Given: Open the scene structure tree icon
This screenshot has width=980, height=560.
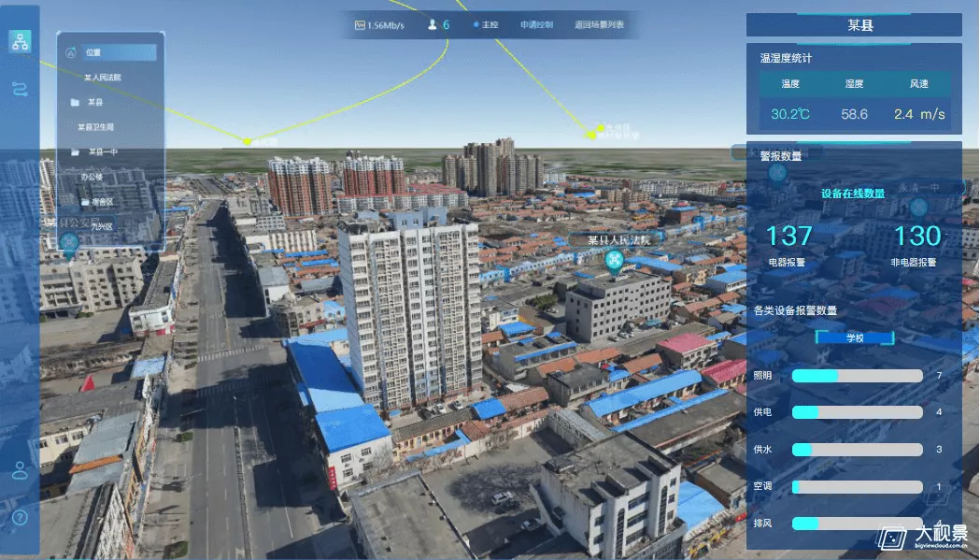Looking at the screenshot, I should pos(20,41).
